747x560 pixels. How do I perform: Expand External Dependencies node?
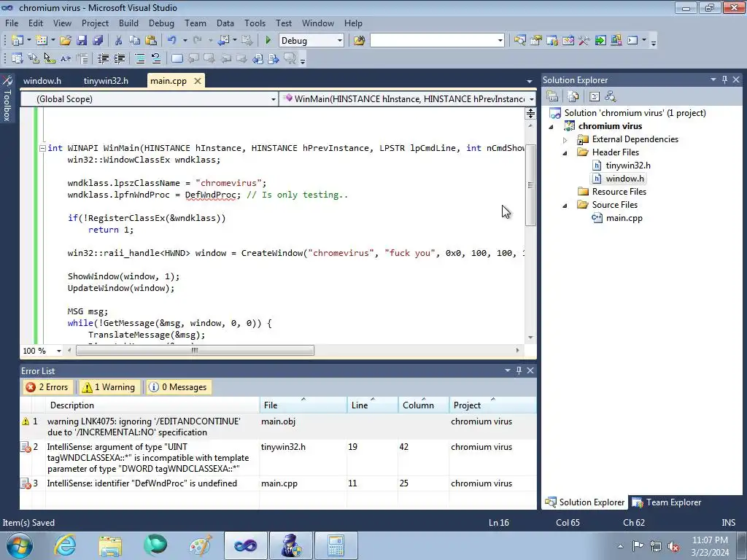[x=565, y=140]
